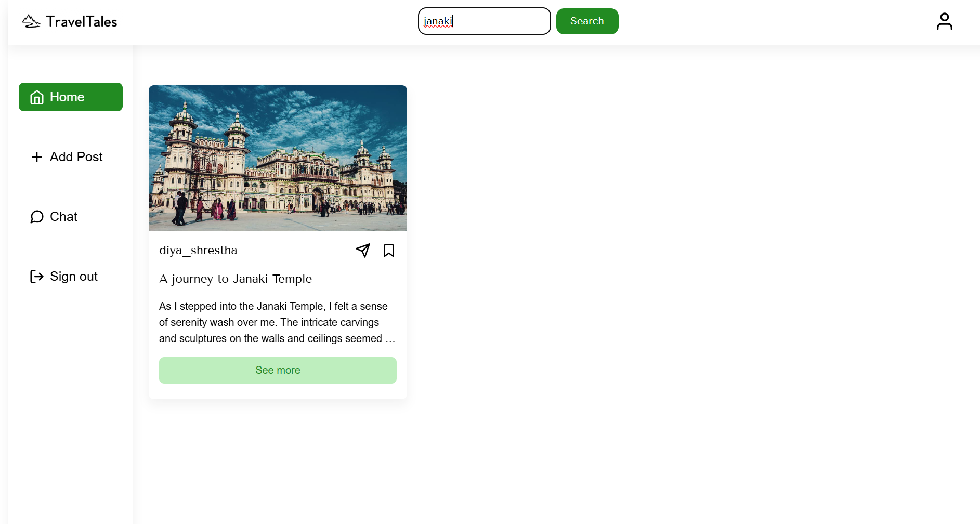Click See more on the Janaki Temple post
The image size is (980, 524).
[x=277, y=370]
